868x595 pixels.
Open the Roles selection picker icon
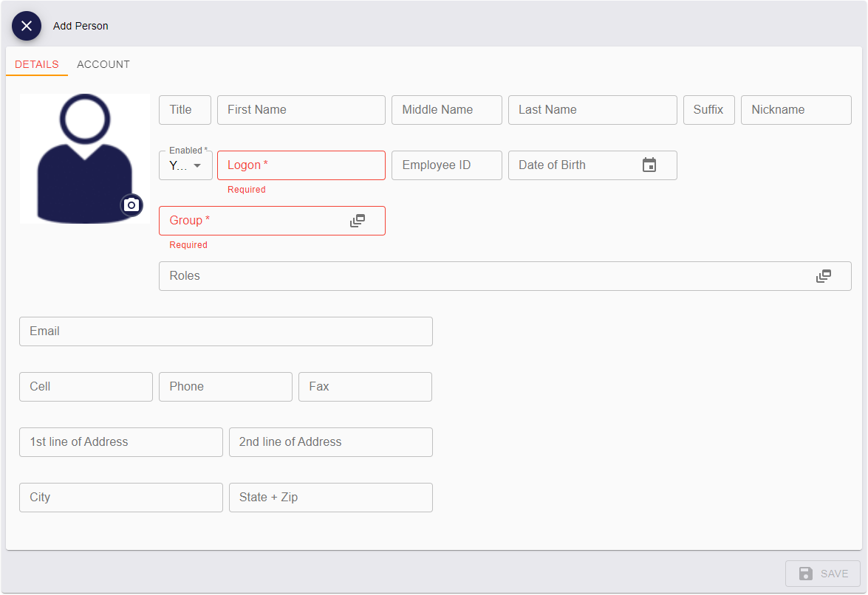point(824,276)
